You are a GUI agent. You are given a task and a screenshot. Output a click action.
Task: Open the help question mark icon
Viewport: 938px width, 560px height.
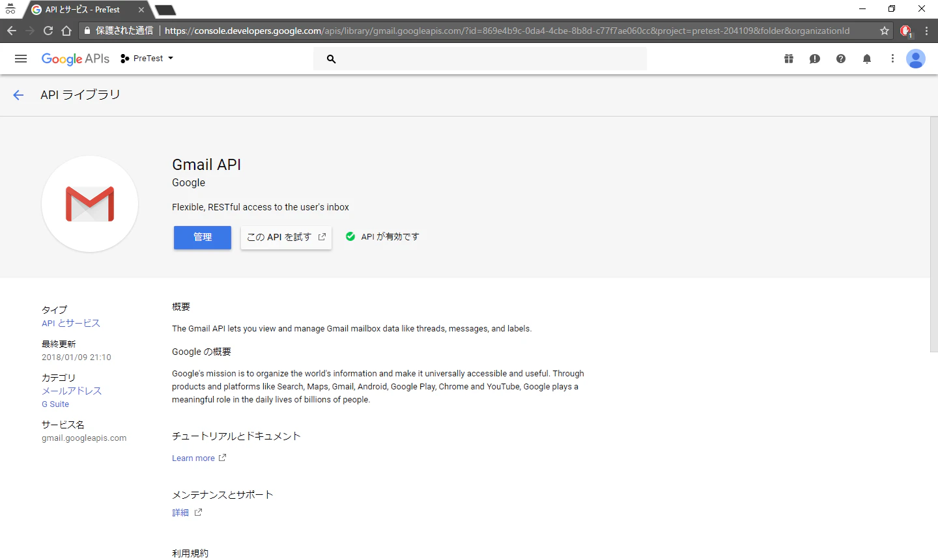[841, 59]
